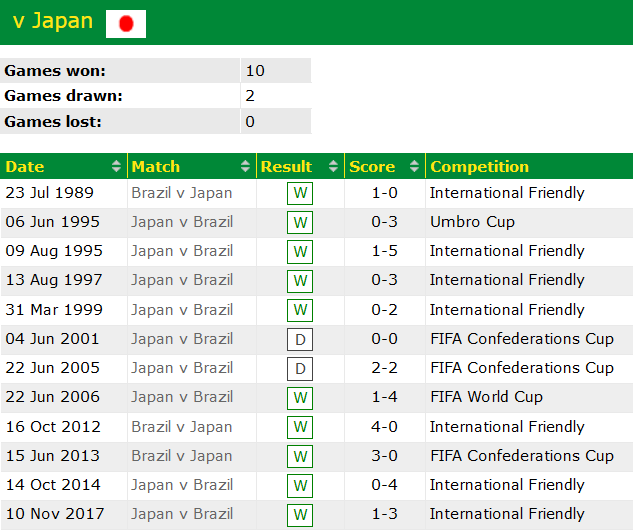Open the Brazil v Japan 23 Jul 1989 match
The image size is (633, 531).
click(x=182, y=193)
